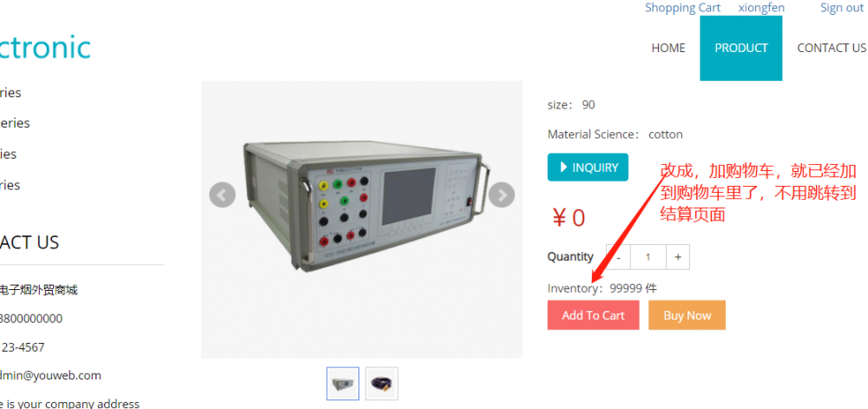
Task: Show next product image with right arrow
Action: [x=502, y=195]
